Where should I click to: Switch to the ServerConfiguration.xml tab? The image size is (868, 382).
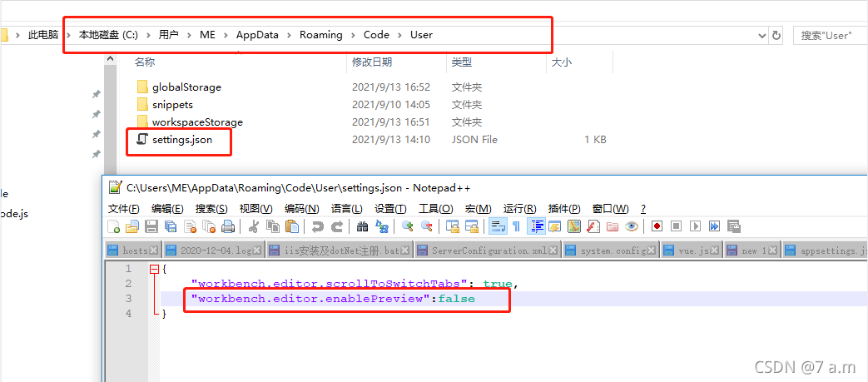point(488,251)
